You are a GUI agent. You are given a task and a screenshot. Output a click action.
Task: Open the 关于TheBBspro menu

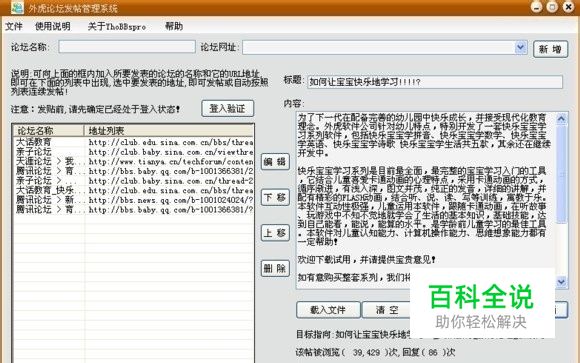click(117, 27)
